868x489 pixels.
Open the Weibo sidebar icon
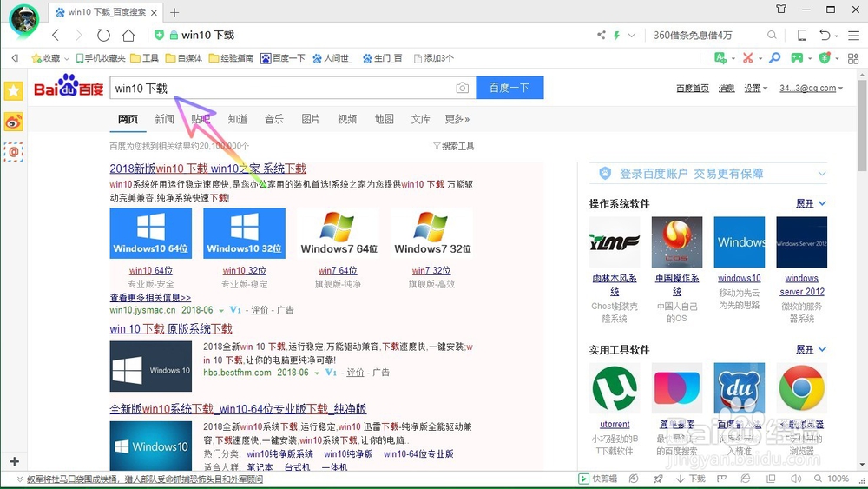click(14, 122)
